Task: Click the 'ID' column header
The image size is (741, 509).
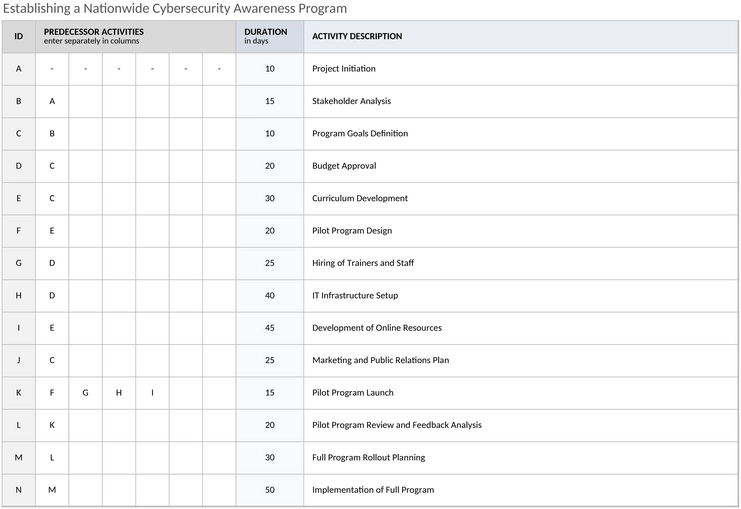Action: point(18,36)
